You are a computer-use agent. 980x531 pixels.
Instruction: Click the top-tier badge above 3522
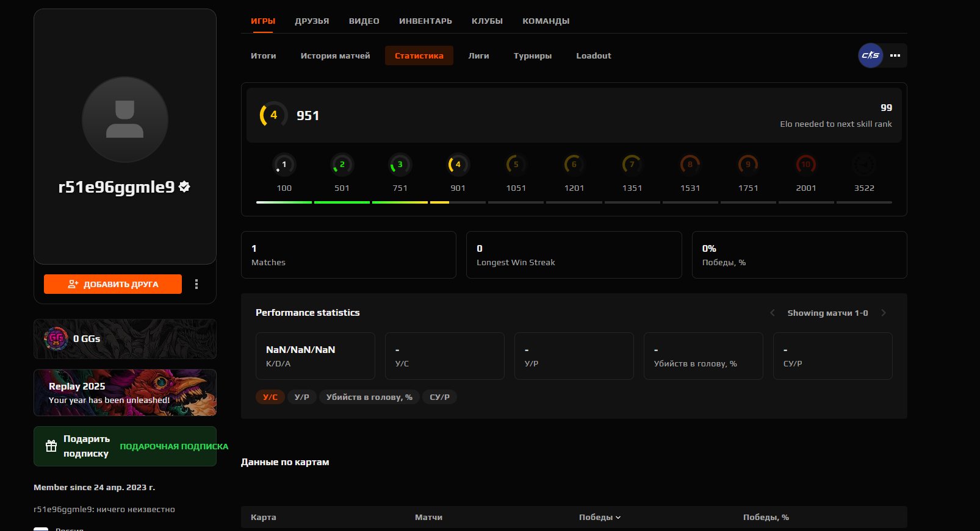click(864, 165)
